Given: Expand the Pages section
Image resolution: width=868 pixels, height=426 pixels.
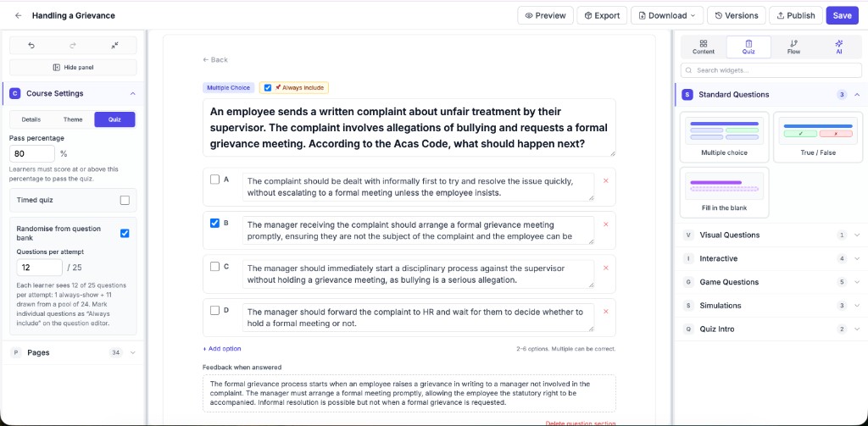Looking at the screenshot, I should (x=73, y=352).
